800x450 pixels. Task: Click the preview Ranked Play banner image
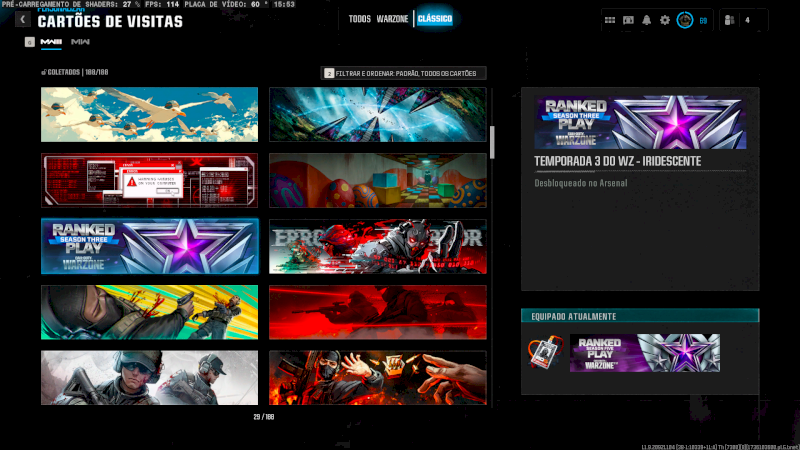click(x=640, y=122)
